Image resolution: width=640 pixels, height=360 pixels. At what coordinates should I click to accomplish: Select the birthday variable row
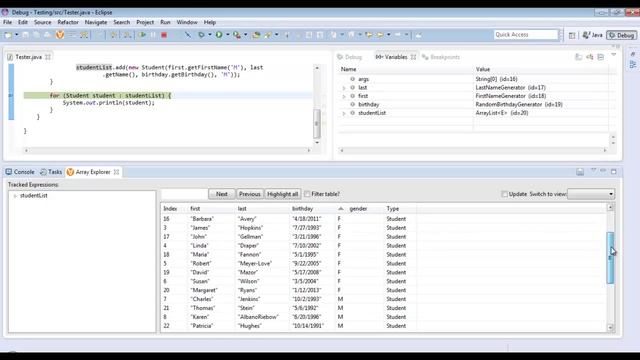473,104
